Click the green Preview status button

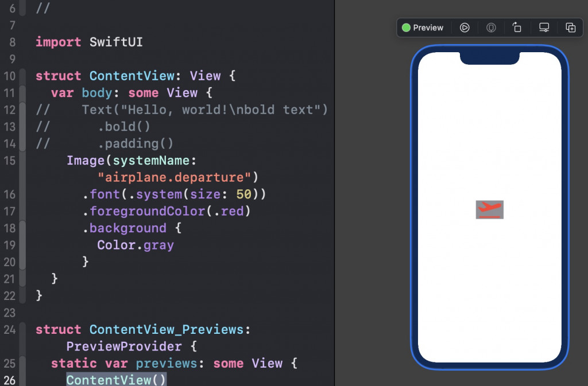(x=423, y=28)
